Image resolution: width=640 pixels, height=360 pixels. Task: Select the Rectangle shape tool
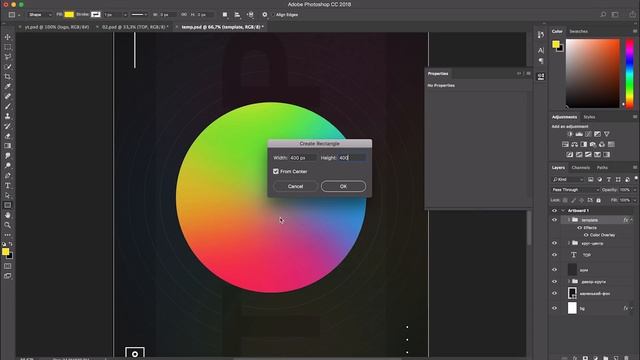pyautogui.click(x=7, y=205)
